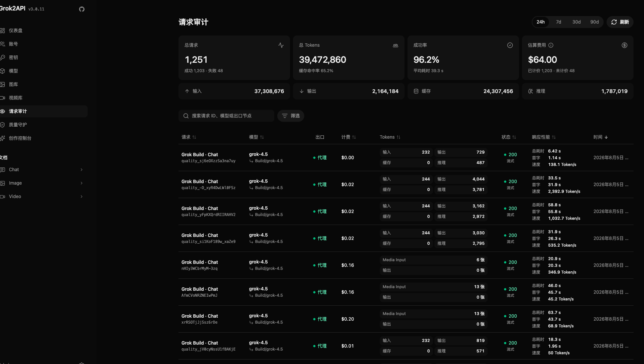Screen dimensions: 644x364
Task: Sort the table by 状态 column
Action: (509, 137)
